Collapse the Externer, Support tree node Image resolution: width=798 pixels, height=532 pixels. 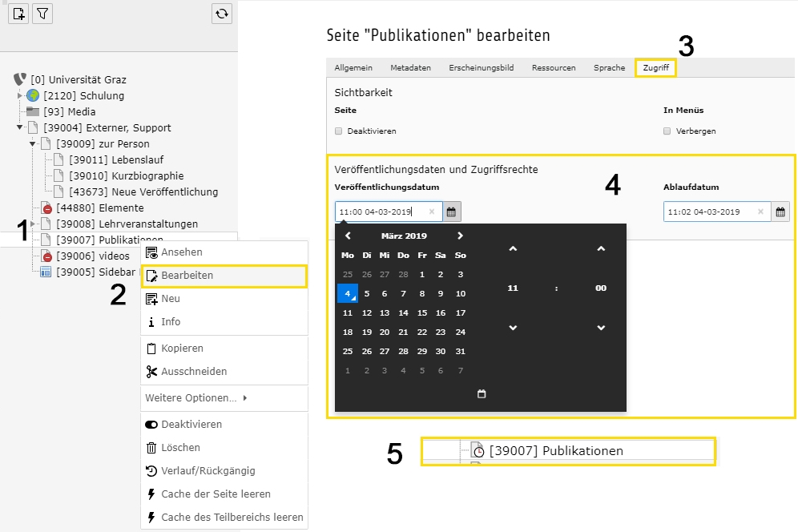pos(20,127)
